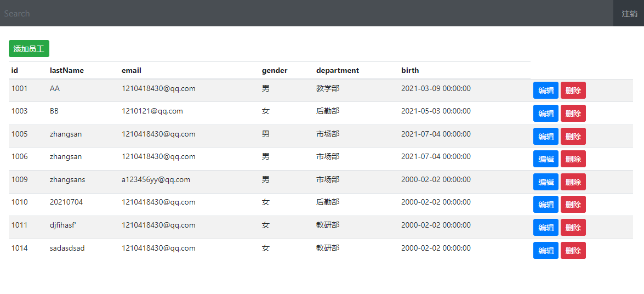Click 删除 in row 1005
Screen dimensions: 644x294
tap(573, 137)
